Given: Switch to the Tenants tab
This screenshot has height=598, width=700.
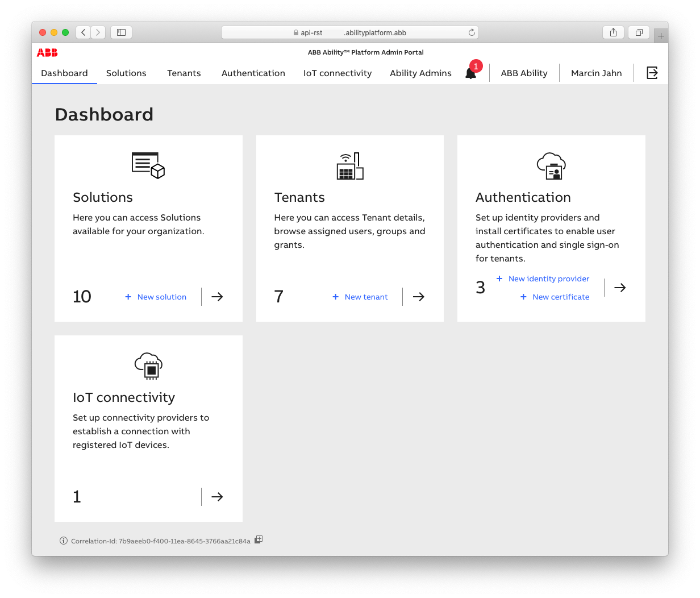Looking at the screenshot, I should tap(184, 73).
